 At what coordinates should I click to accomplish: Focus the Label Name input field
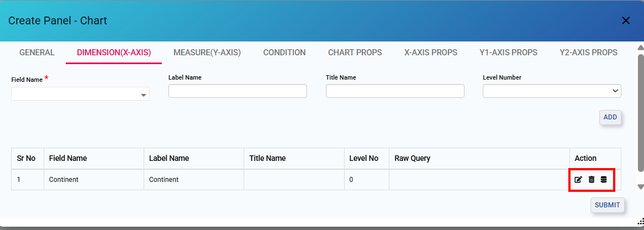[237, 91]
